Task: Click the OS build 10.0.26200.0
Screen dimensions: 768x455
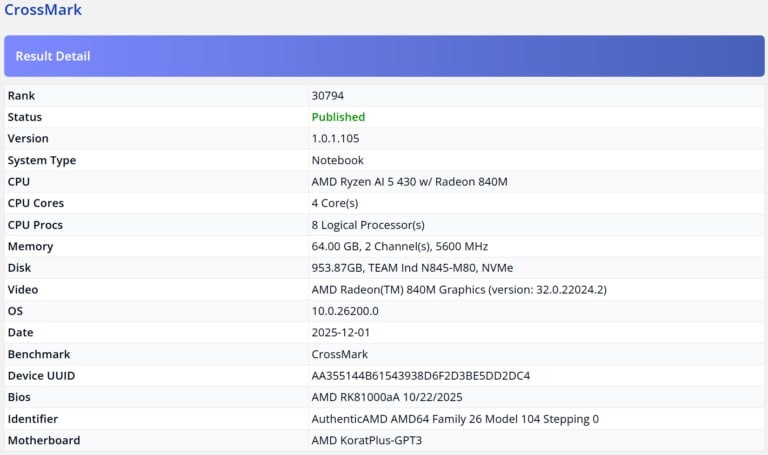Action: tap(345, 311)
